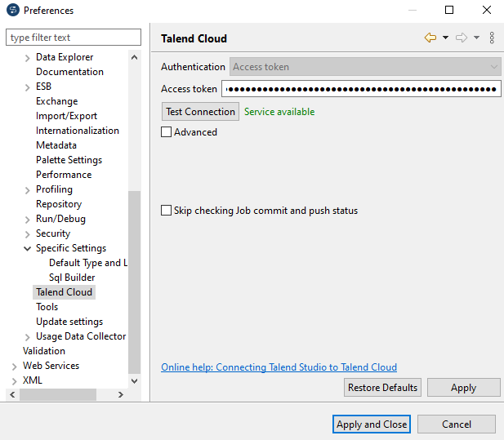Expand the Web Services tree node
Viewport: 504px width, 440px height.
point(15,366)
